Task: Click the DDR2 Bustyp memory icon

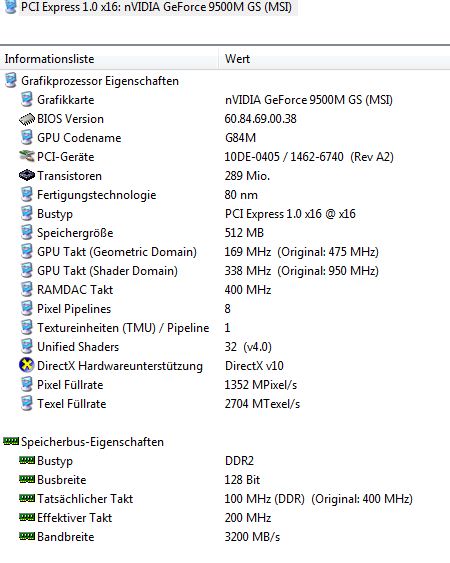Action: click(x=27, y=460)
